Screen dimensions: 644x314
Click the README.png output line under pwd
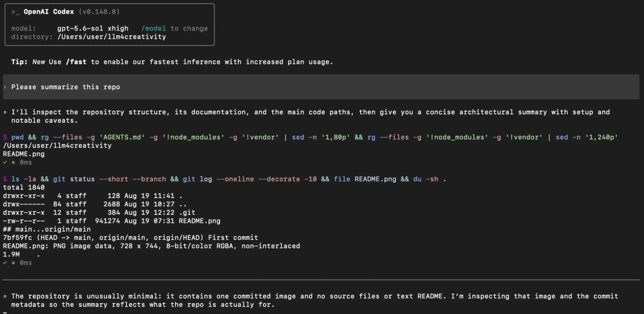pyautogui.click(x=24, y=154)
